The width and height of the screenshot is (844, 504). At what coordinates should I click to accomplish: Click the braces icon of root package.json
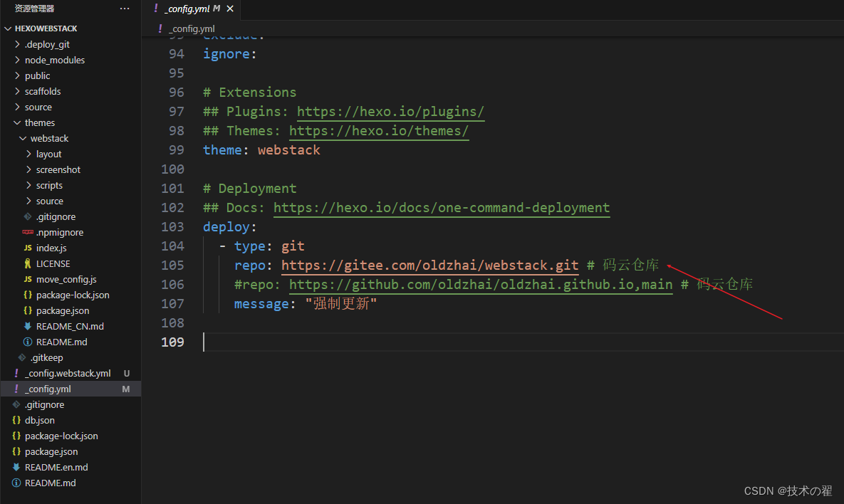(x=16, y=451)
